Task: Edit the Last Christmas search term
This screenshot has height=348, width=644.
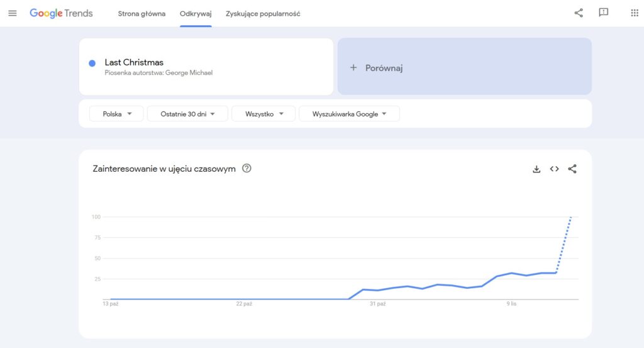Action: pyautogui.click(x=134, y=62)
